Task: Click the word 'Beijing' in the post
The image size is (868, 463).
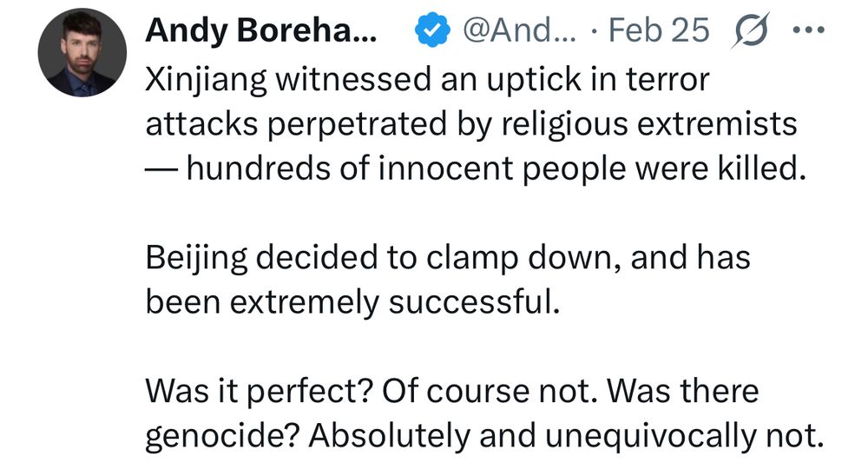Action: pyautogui.click(x=196, y=259)
